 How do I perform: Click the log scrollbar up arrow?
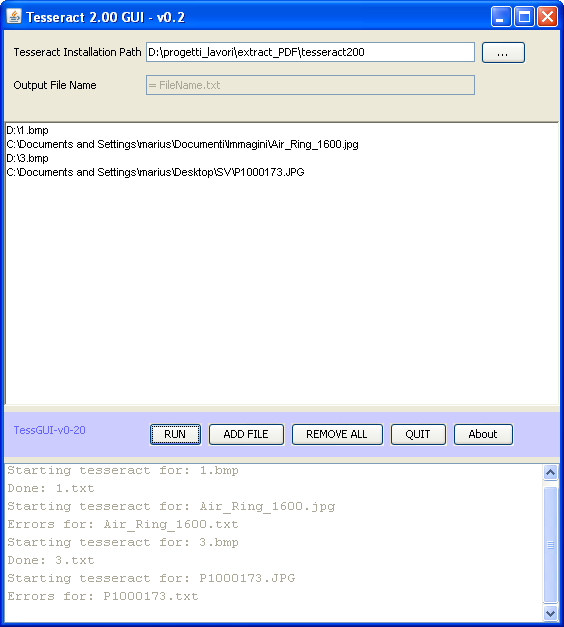tap(550, 472)
